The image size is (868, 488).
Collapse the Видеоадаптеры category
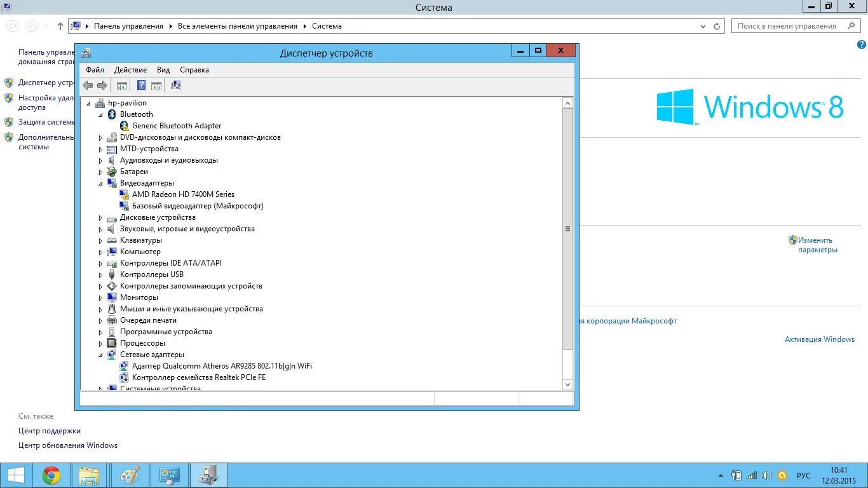[x=100, y=184]
